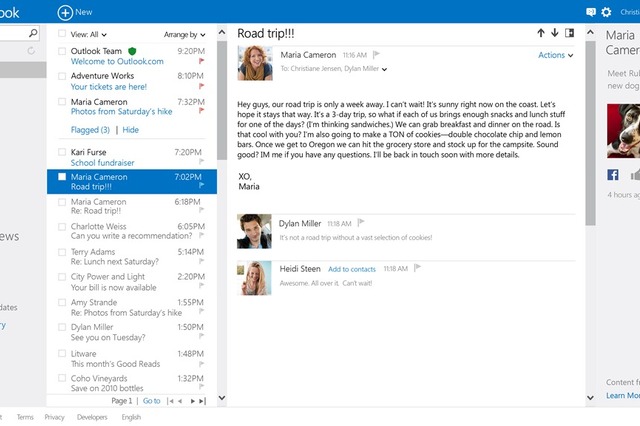Check the Adventure Works message checkbox
This screenshot has width=640, height=426.
coord(62,76)
